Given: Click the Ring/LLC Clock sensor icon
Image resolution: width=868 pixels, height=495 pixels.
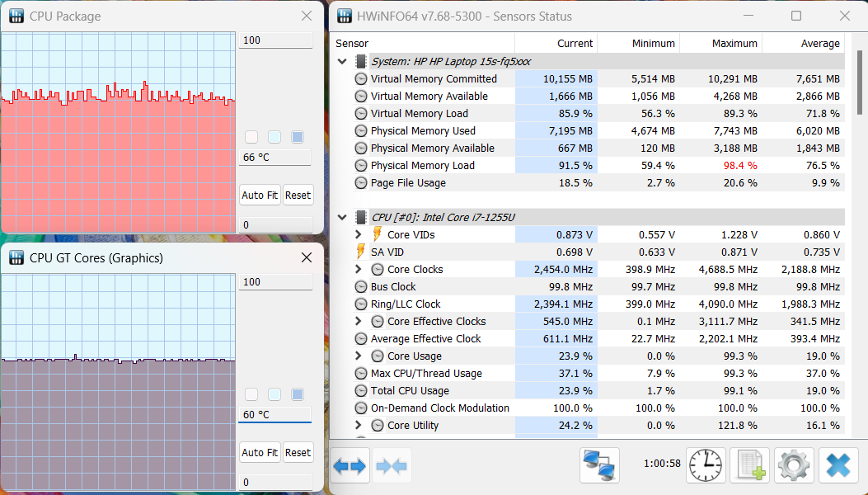Looking at the screenshot, I should click(361, 304).
